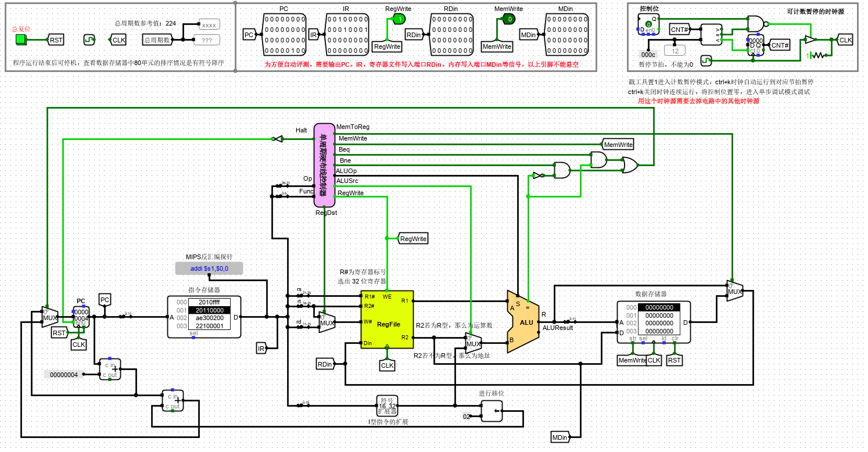This screenshot has width=868, height=452.
Task: Click instruction memory row 20110000
Action: point(209,310)
